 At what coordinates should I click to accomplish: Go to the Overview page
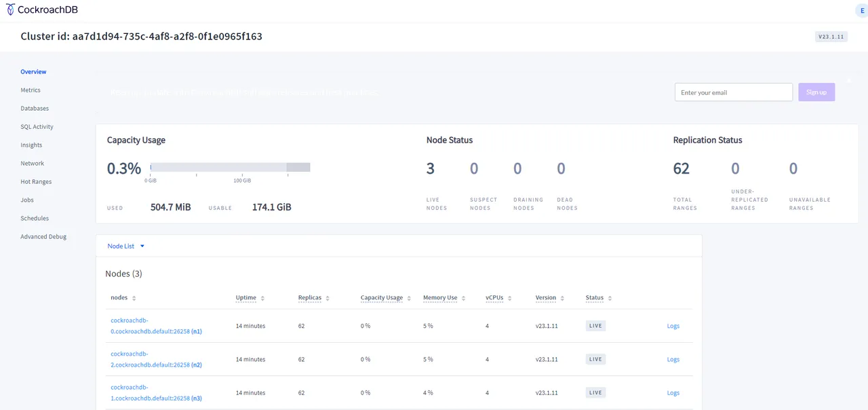click(33, 72)
